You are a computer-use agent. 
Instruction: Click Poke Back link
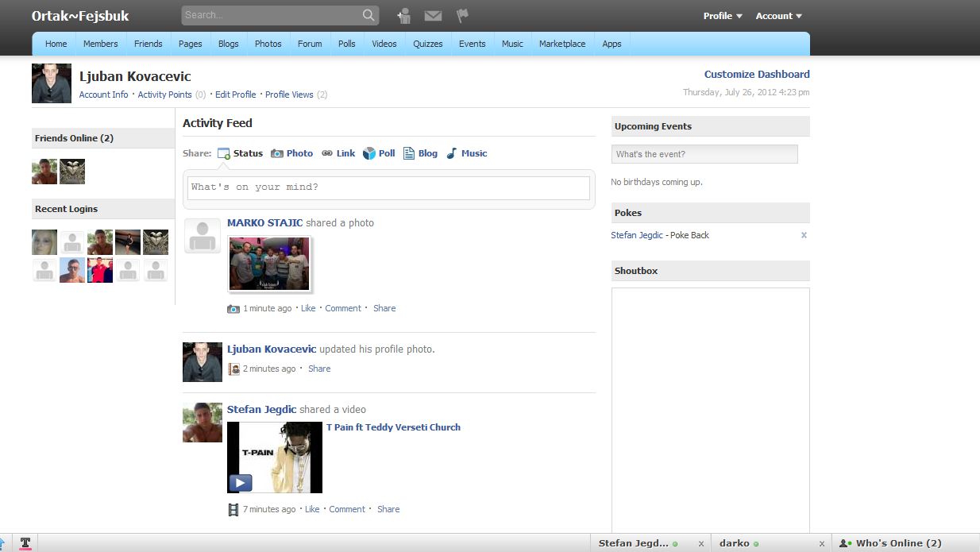(x=689, y=235)
